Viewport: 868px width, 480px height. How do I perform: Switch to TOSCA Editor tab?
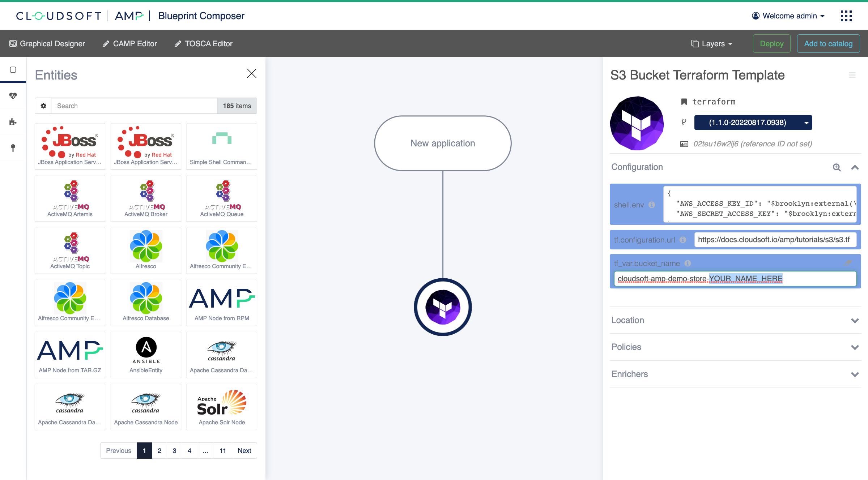pos(203,44)
